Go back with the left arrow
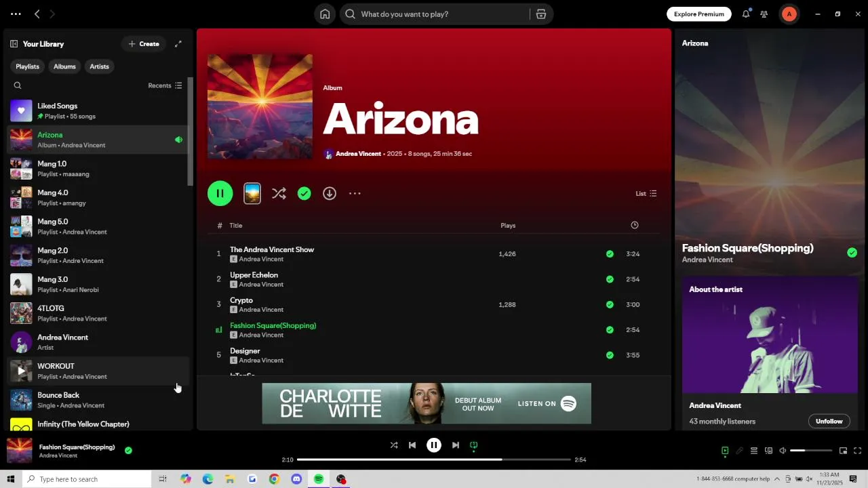868x488 pixels. click(x=37, y=14)
